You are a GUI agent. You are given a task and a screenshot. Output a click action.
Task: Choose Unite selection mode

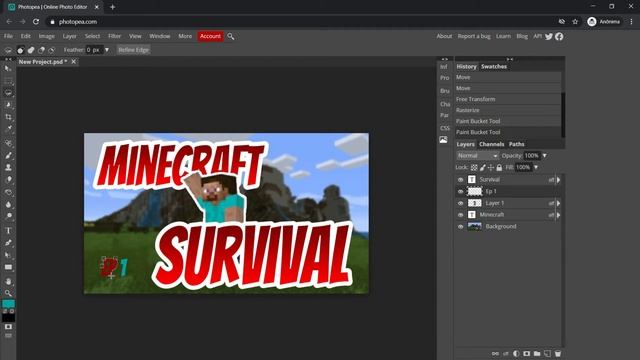click(31, 50)
